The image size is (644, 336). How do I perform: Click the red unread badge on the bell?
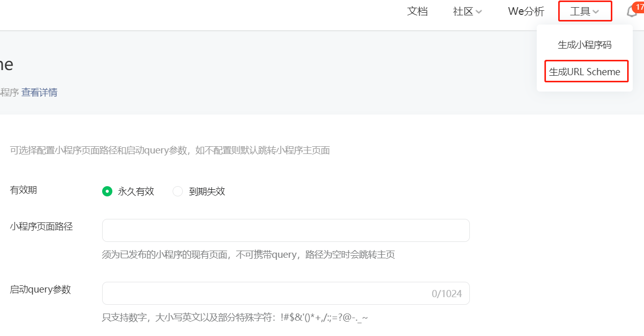pos(639,7)
